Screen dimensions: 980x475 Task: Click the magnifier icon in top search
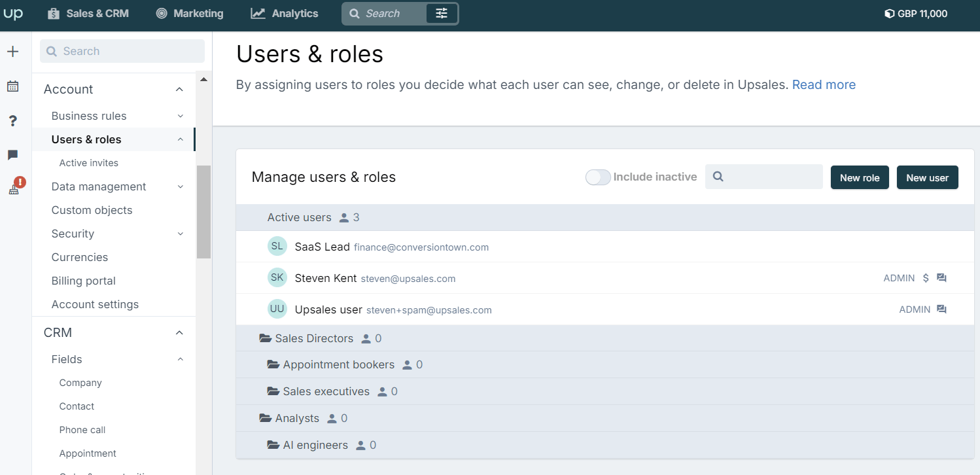tap(354, 13)
